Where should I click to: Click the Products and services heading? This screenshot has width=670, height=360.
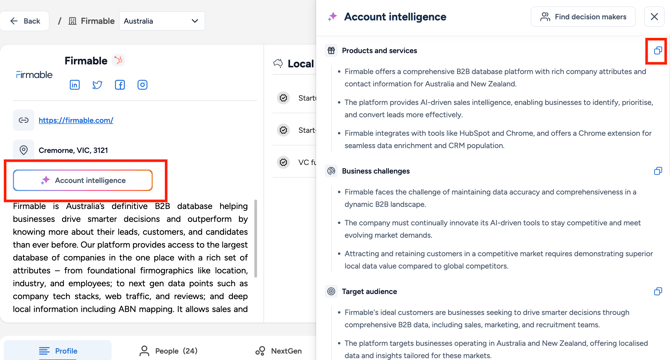[379, 50]
